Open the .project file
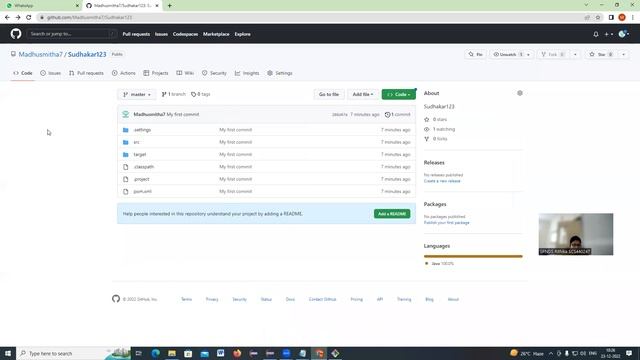This screenshot has width=640, height=360. pyautogui.click(x=141, y=179)
